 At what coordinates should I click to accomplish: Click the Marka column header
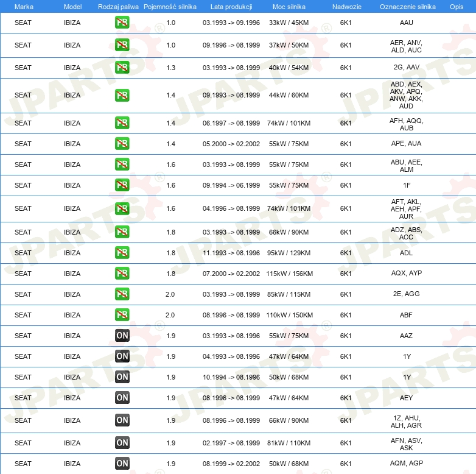click(x=24, y=7)
